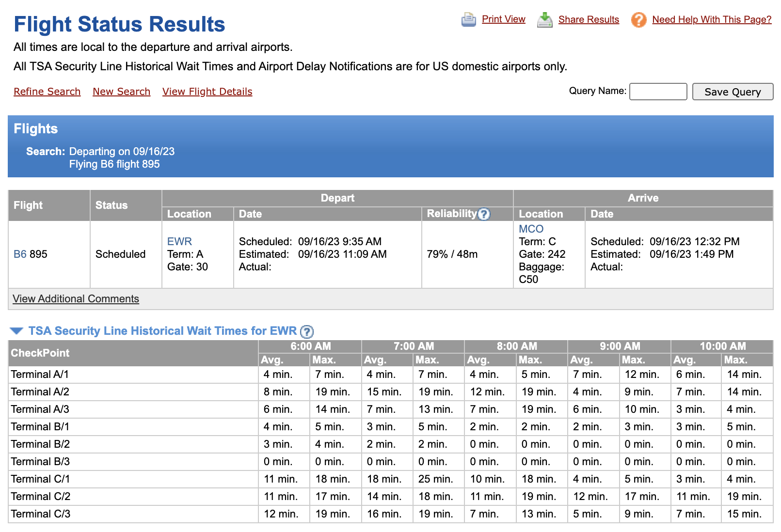Open the Share Results link
This screenshot has height=532, width=781.
(x=589, y=19)
